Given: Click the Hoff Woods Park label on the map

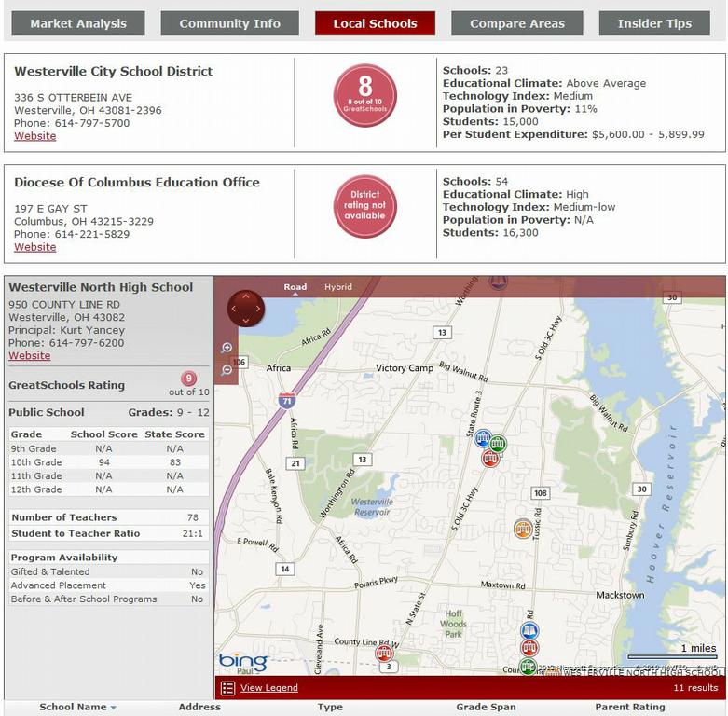Looking at the screenshot, I should click(453, 624).
